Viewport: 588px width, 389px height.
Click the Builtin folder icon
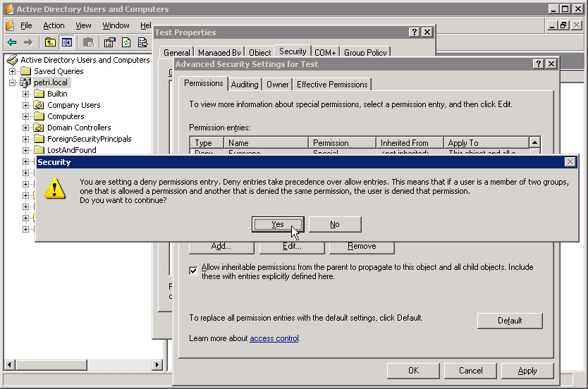(x=39, y=94)
